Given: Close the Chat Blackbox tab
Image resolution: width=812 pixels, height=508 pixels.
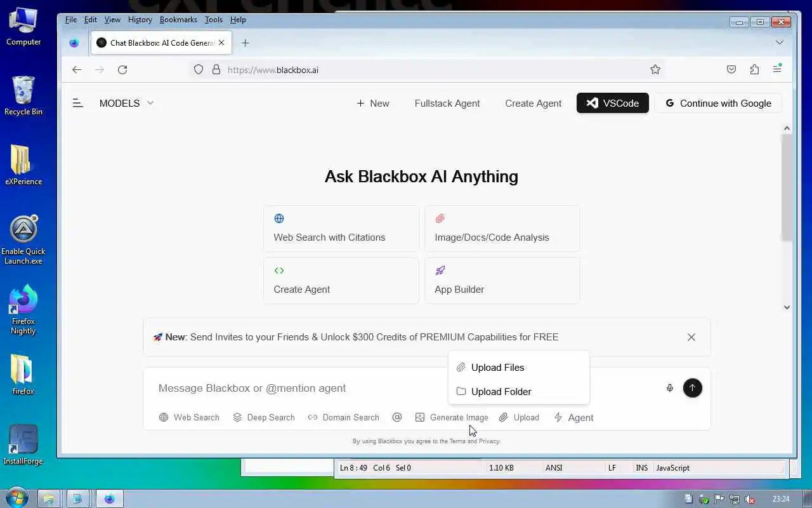Looking at the screenshot, I should coord(221,43).
